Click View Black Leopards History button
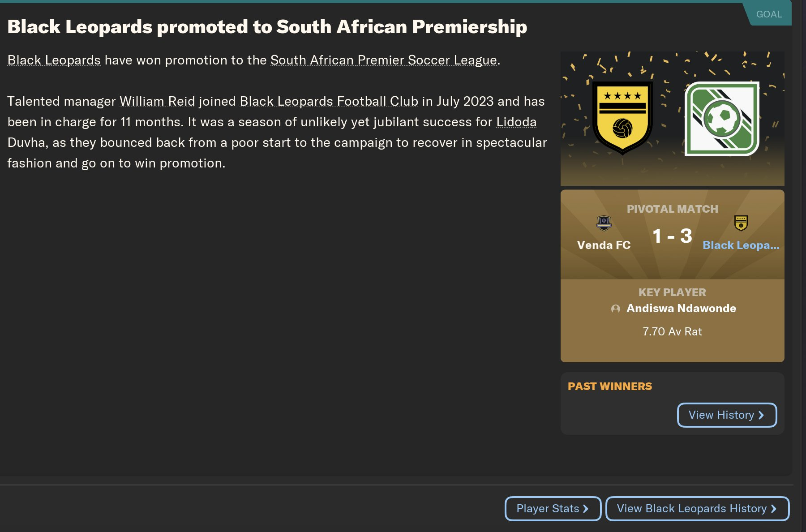Screen dimensions: 806x532 point(697,509)
